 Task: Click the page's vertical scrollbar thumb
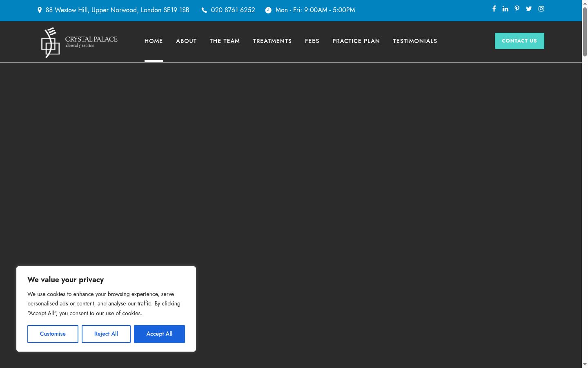click(x=585, y=32)
